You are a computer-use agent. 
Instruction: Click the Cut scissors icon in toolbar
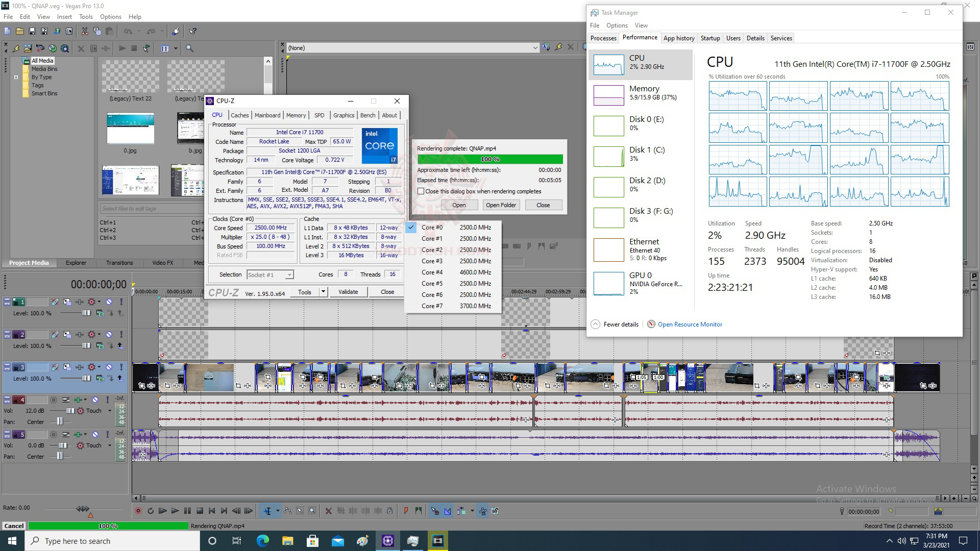pos(85,32)
